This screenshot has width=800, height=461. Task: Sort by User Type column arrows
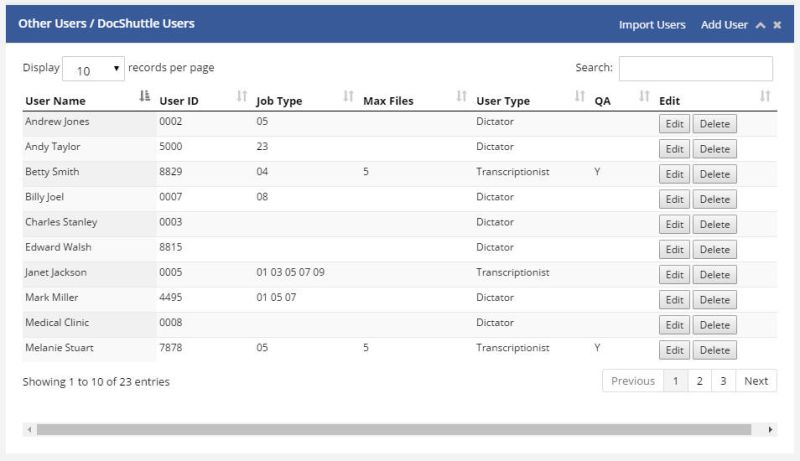580,97
